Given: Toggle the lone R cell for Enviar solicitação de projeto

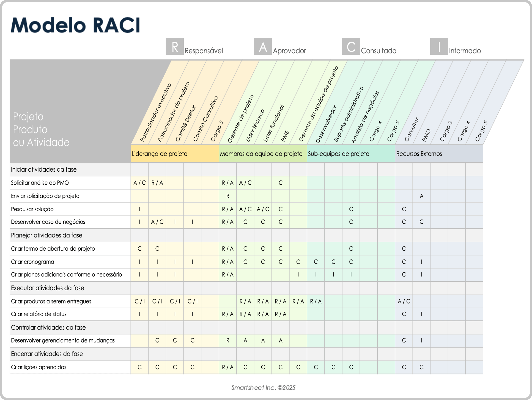Looking at the screenshot, I should coord(227,196).
